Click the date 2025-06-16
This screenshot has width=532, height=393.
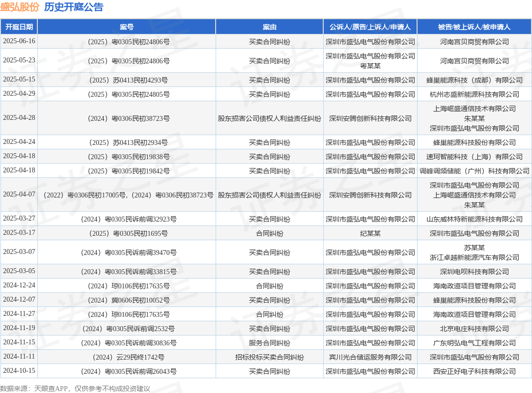point(19,41)
